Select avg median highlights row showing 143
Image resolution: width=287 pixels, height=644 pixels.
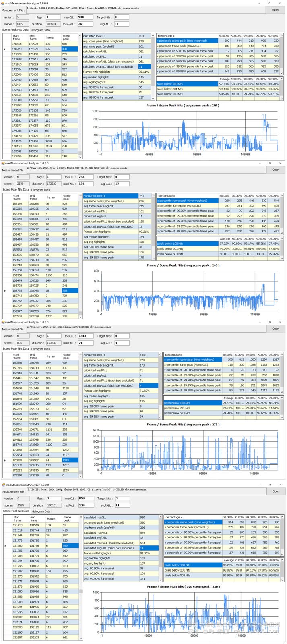[x=117, y=396]
